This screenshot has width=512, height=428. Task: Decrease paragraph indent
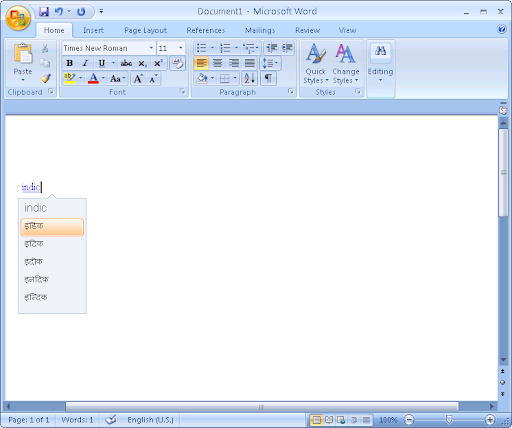click(x=272, y=48)
